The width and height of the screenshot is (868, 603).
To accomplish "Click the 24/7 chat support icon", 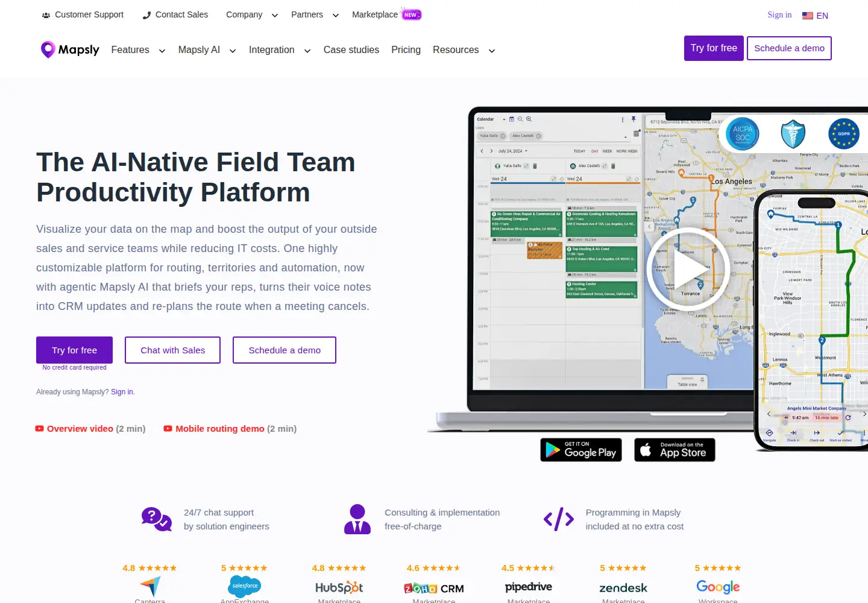I will pos(157,519).
